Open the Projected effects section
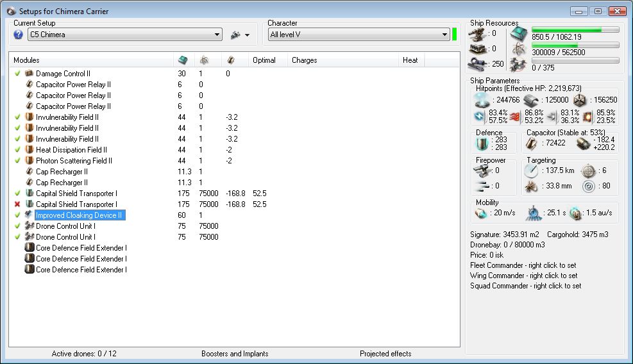Screen dimensions: 633x364 pos(385,354)
